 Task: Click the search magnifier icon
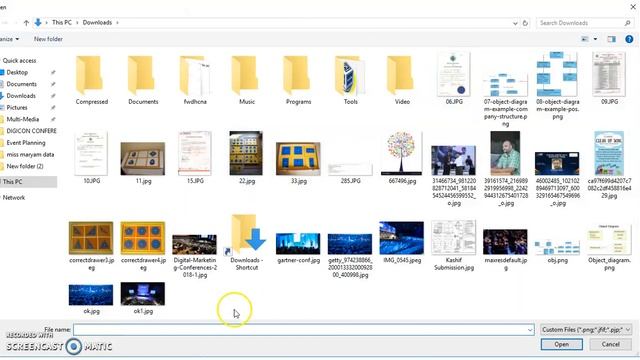click(627, 23)
